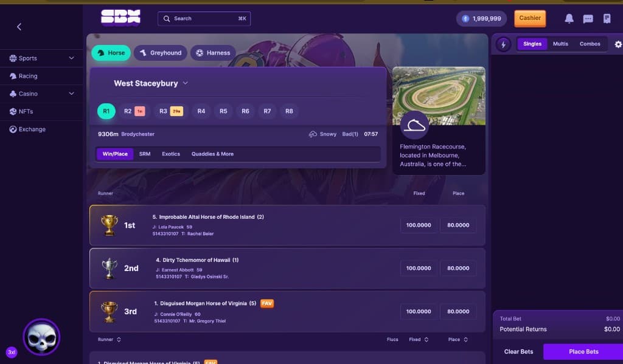
Task: Open the skull avatar profile
Action: pos(41,337)
